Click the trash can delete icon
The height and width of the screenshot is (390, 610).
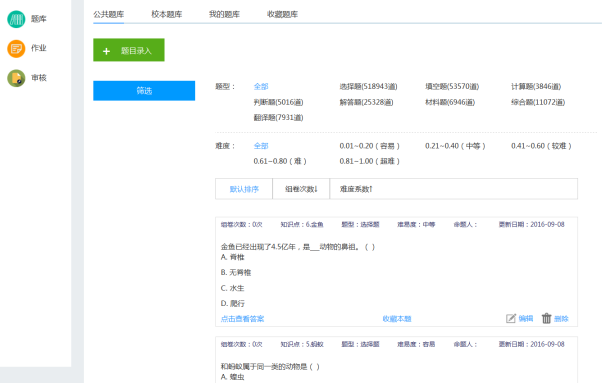coord(547,318)
